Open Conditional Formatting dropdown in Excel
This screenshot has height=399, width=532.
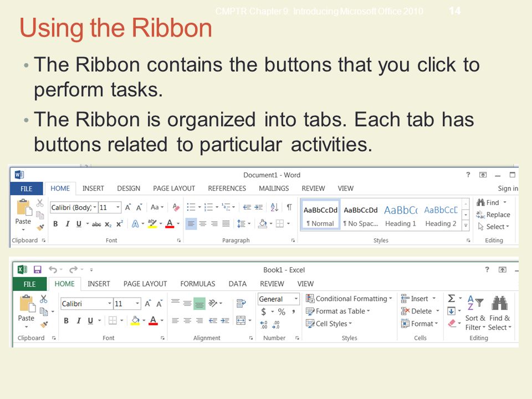click(349, 299)
